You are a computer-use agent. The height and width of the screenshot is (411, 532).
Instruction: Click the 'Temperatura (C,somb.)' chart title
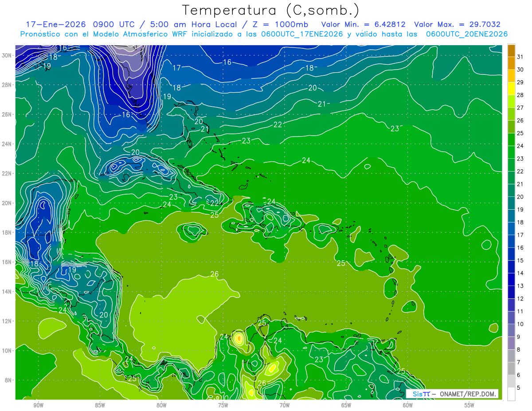point(271,10)
